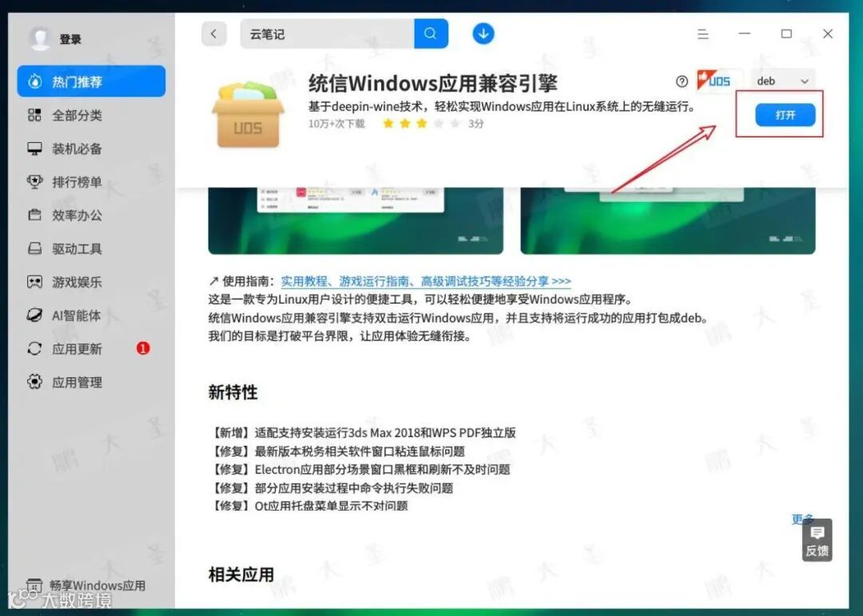Click the grid icon beside 全部分类
863x616 pixels.
(x=34, y=115)
